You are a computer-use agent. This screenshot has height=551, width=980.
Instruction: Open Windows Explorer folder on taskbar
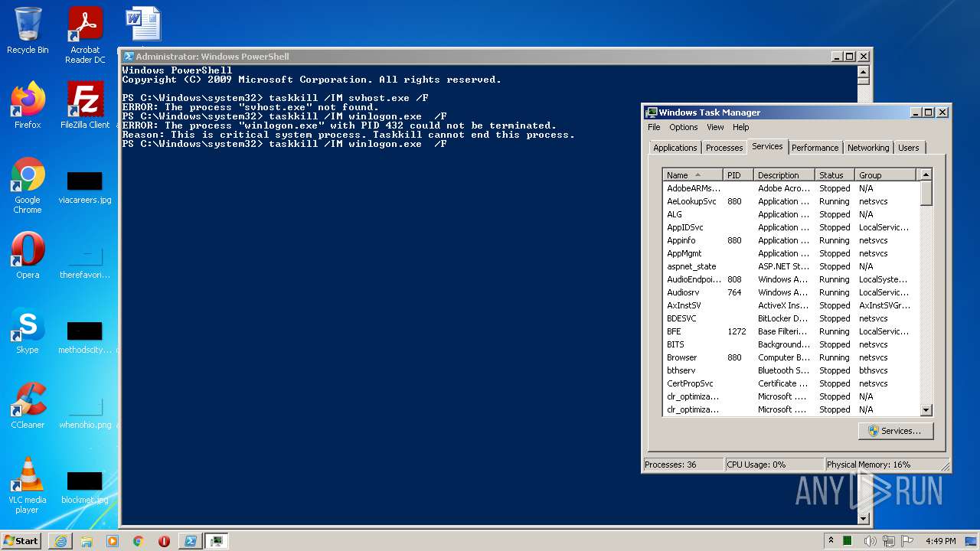(87, 541)
